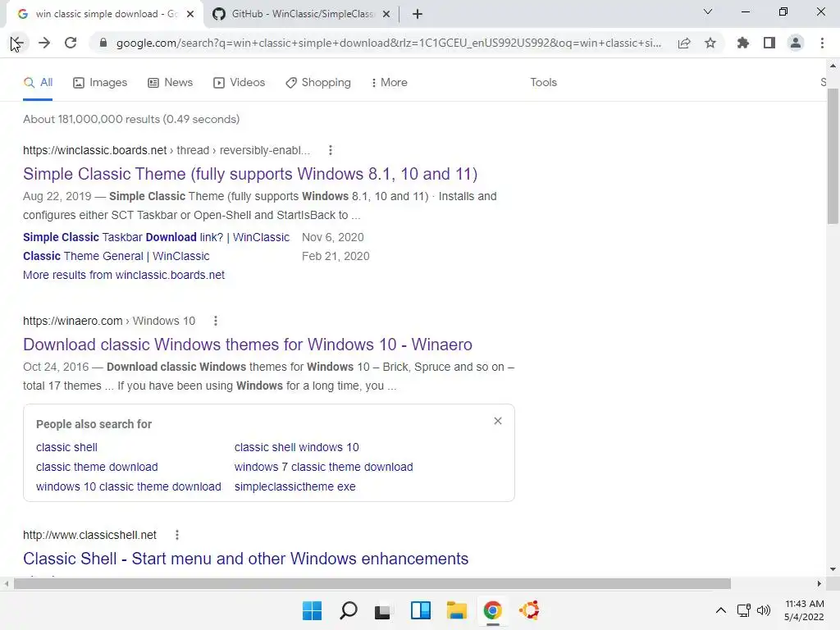Search for classic shell windows 10
Image resolution: width=840 pixels, height=630 pixels.
[x=297, y=447]
